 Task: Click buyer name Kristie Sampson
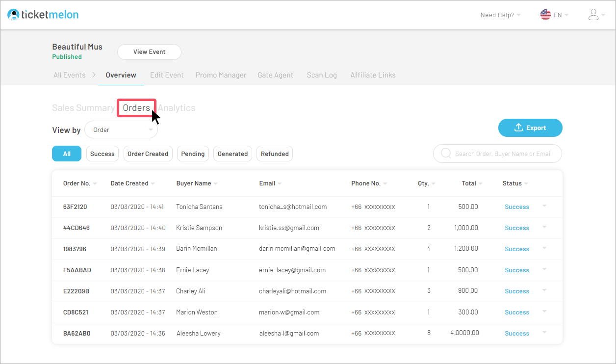(199, 228)
